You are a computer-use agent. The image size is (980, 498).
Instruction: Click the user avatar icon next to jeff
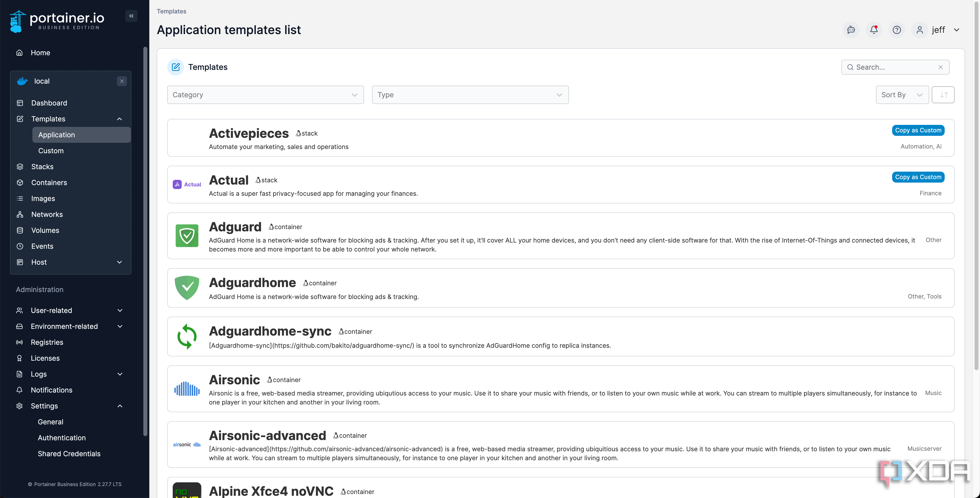[x=920, y=30]
